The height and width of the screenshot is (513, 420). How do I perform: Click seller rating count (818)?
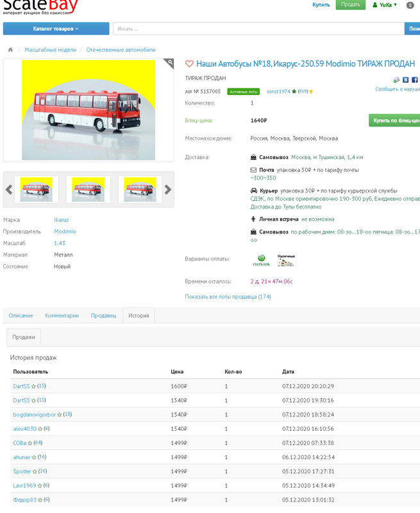[x=303, y=91]
